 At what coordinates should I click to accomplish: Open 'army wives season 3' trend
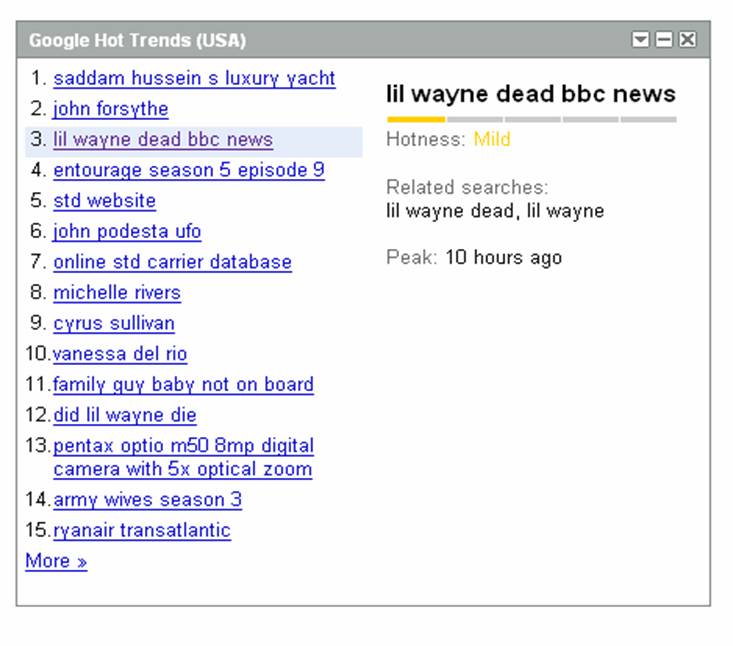coord(148,500)
